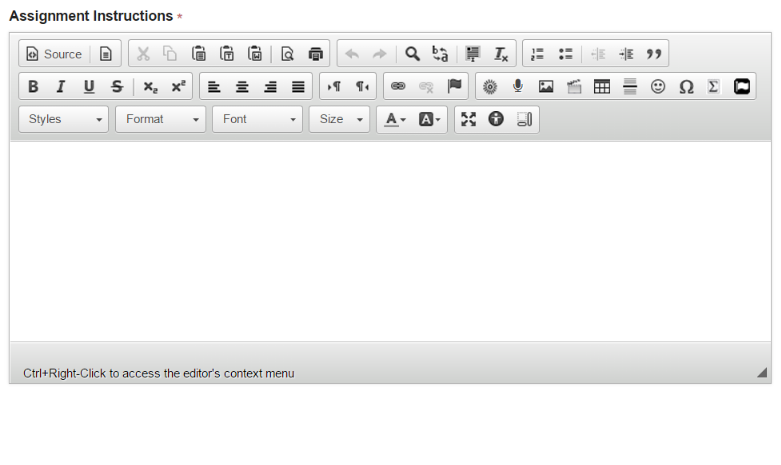781x465 pixels.
Task: Align text right
Action: pos(270,87)
